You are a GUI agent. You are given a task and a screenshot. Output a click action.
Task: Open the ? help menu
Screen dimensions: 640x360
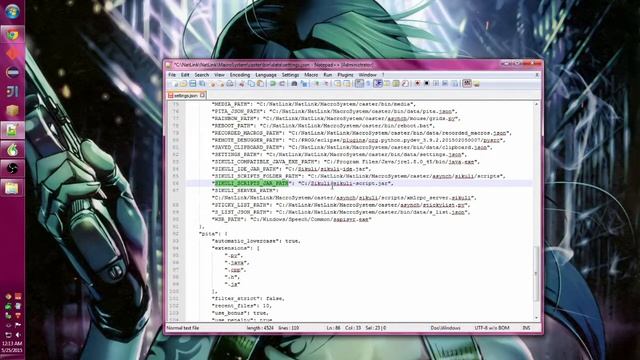pyautogui.click(x=383, y=75)
